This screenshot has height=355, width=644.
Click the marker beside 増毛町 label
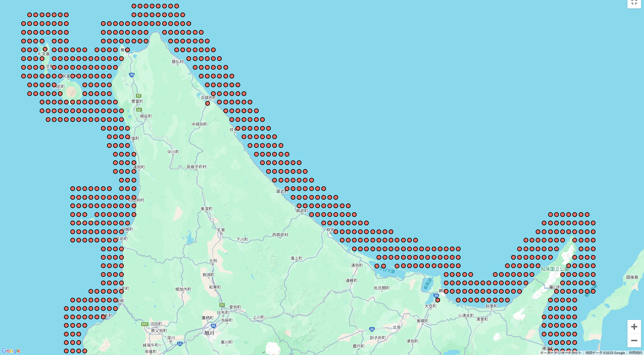click(x=103, y=317)
